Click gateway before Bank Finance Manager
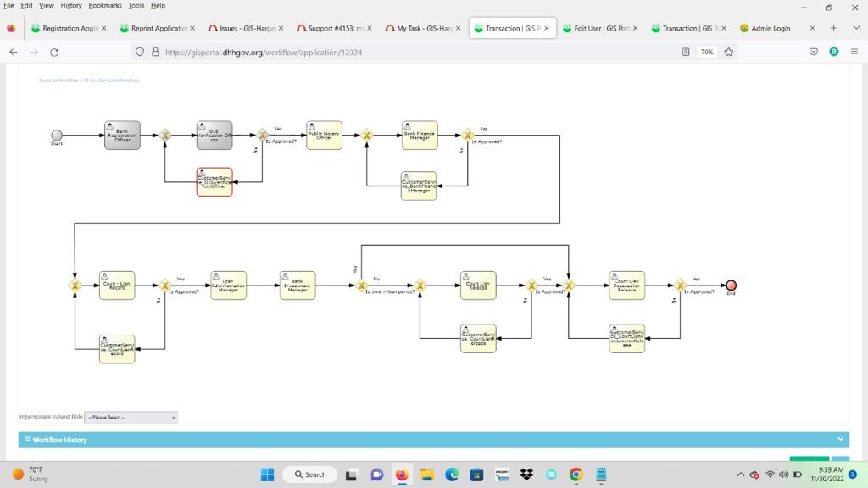868x488 pixels. pyautogui.click(x=366, y=135)
